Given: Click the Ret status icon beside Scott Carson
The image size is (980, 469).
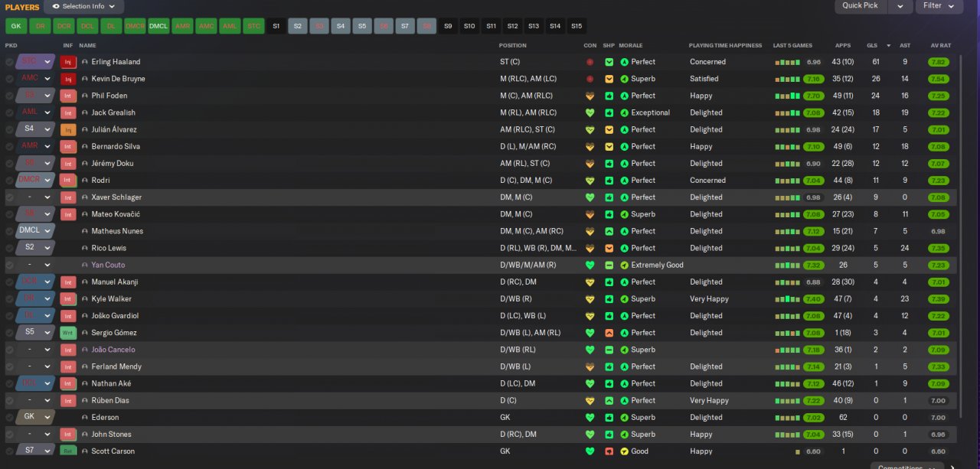Looking at the screenshot, I should coord(68,451).
